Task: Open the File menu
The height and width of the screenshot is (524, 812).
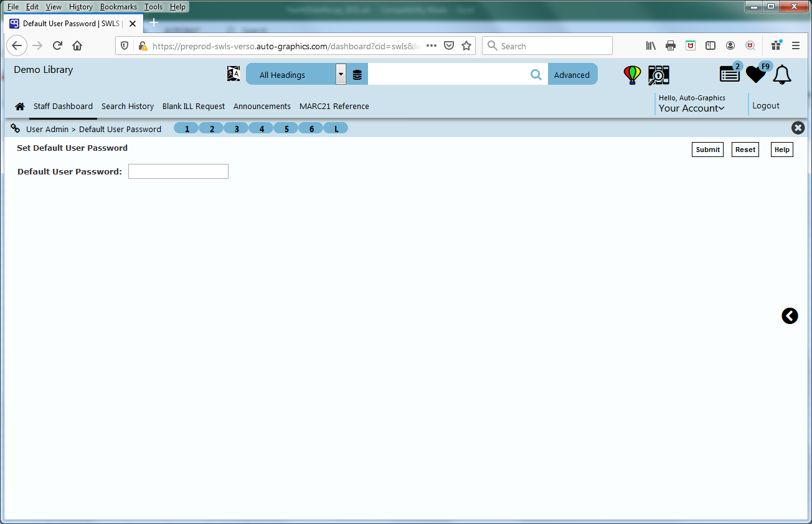Action: (13, 7)
